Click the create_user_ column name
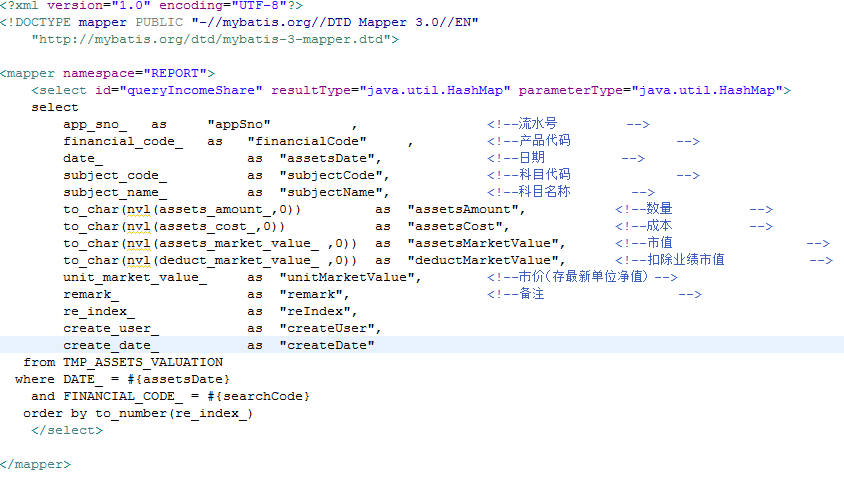The image size is (844, 502). coord(111,329)
